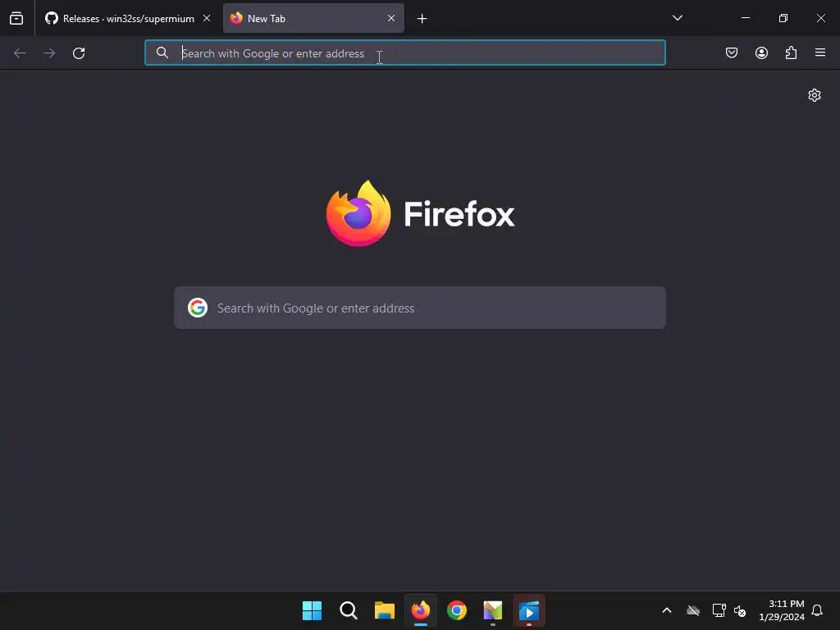Minimize the Firefox window
Image resolution: width=840 pixels, height=630 pixels.
(x=746, y=18)
